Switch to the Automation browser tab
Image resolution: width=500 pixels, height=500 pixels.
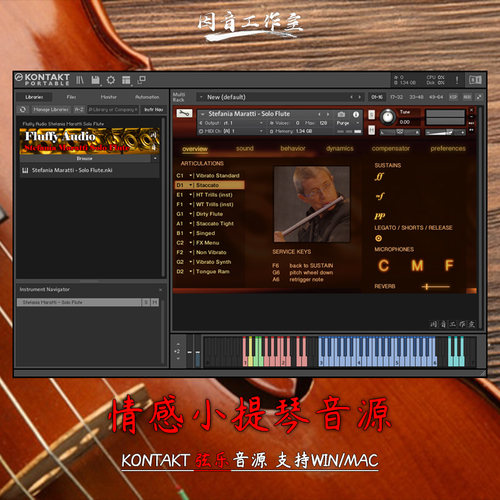pos(147,97)
